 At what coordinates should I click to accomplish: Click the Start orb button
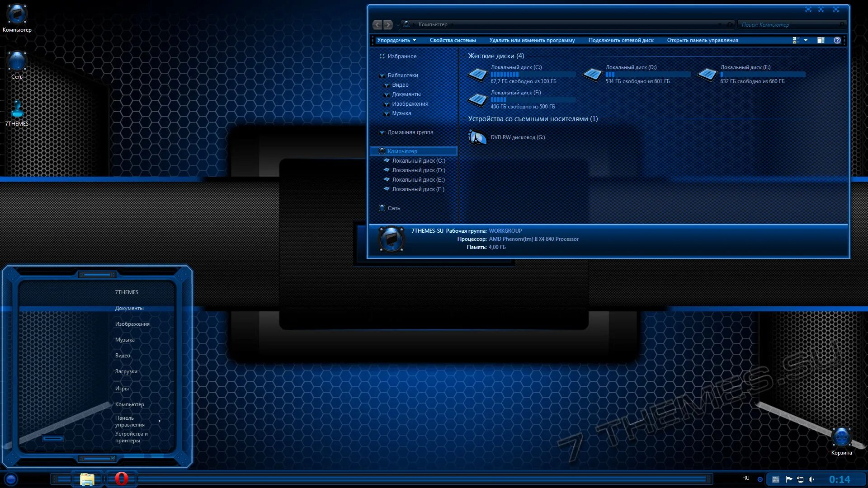click(11, 479)
